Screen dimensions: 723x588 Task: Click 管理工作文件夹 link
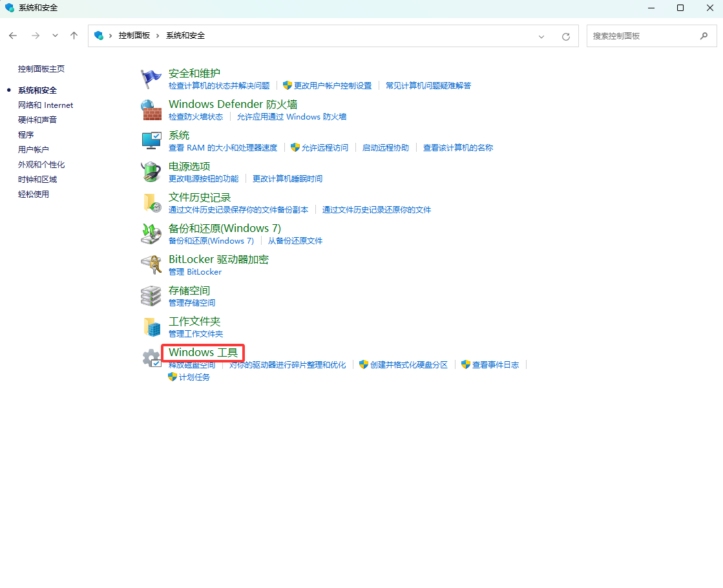(x=196, y=334)
